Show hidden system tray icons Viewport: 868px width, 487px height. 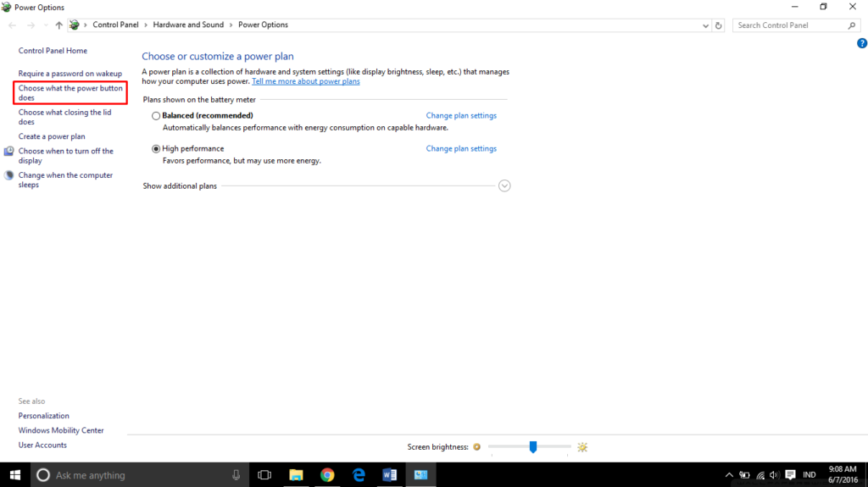(x=729, y=475)
